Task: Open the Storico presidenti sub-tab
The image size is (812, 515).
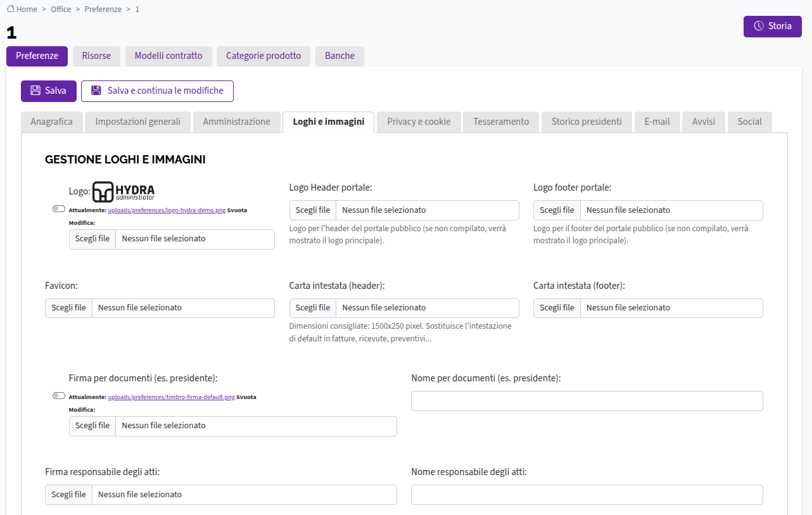Action: coord(587,122)
